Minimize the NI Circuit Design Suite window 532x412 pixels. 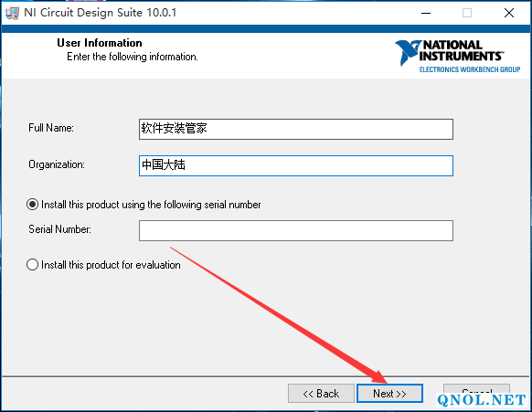(426, 13)
